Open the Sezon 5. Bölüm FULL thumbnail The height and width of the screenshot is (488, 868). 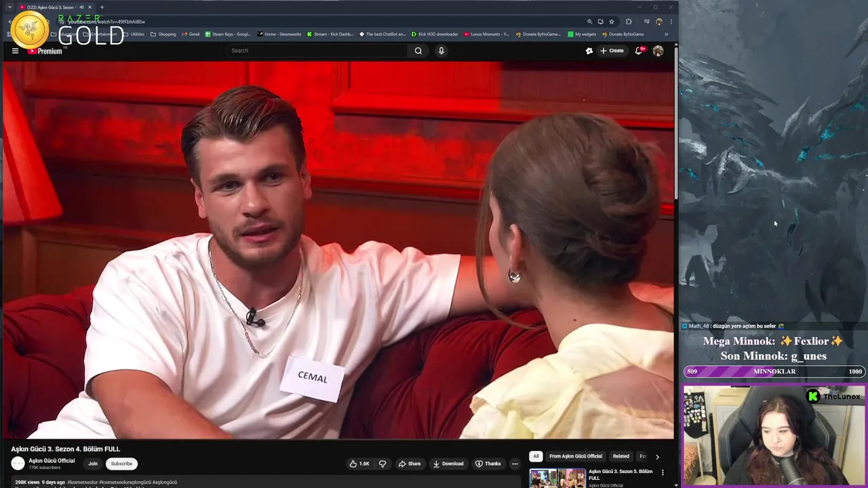[x=557, y=478]
